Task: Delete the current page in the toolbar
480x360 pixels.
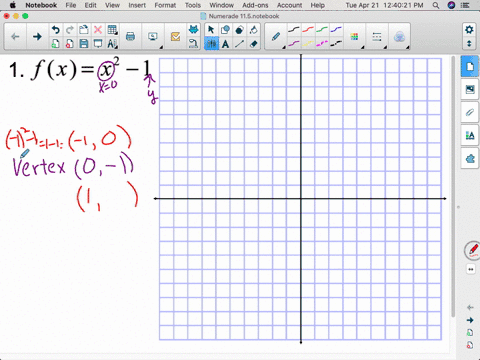Action: [x=70, y=44]
